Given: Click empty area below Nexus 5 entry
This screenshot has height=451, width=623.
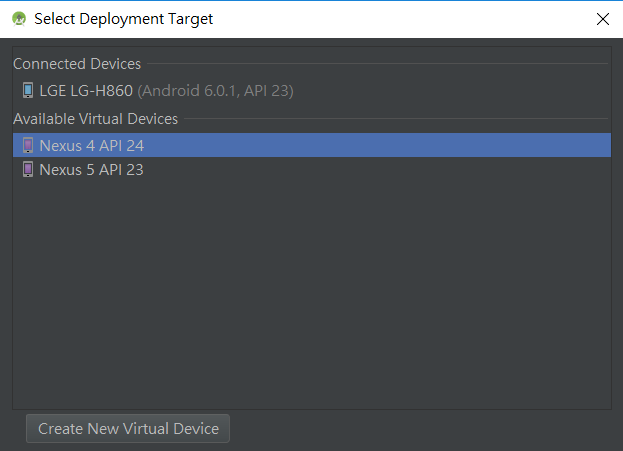Looking at the screenshot, I should (x=312, y=294).
